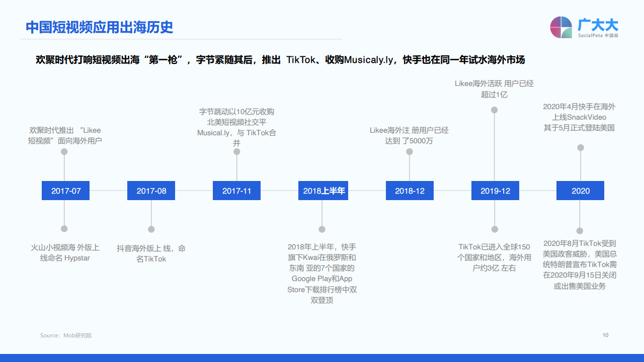Click the text about Likee短视频面向海外用户
Viewport: 644px width, 362px height.
tap(65, 136)
